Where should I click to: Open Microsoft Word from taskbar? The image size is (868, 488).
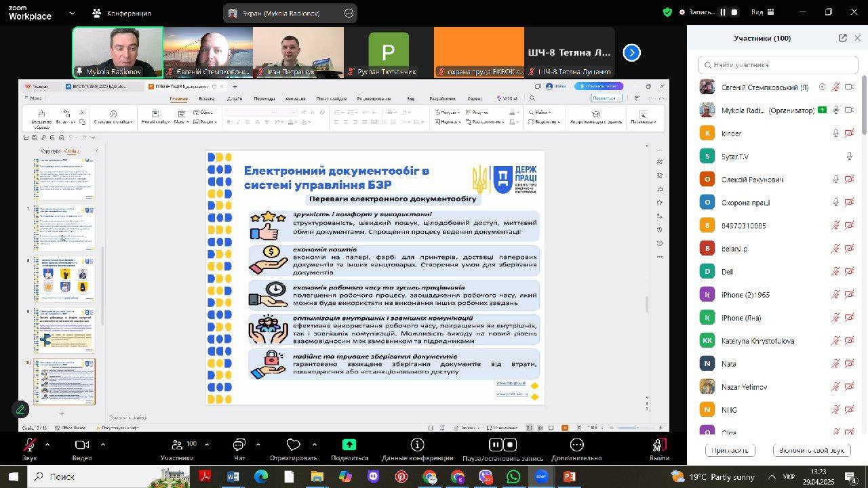point(233,476)
